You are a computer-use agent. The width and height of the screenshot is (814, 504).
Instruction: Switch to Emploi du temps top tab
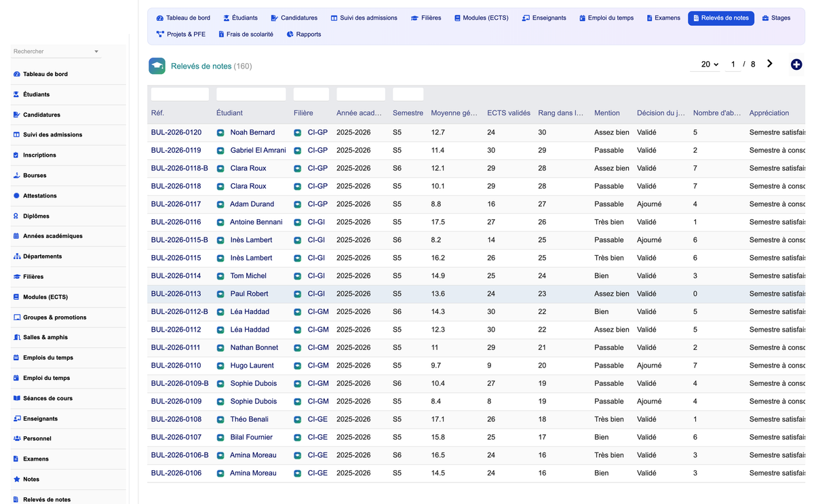pyautogui.click(x=606, y=18)
